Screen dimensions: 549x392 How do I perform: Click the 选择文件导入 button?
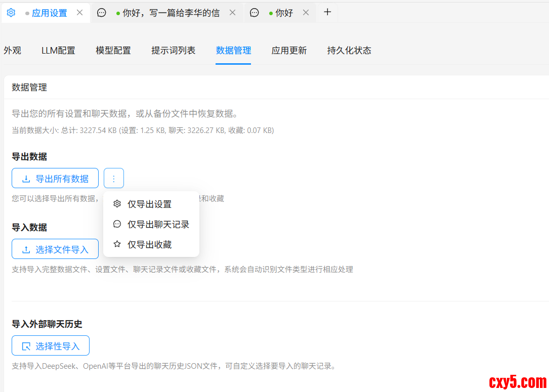[55, 249]
